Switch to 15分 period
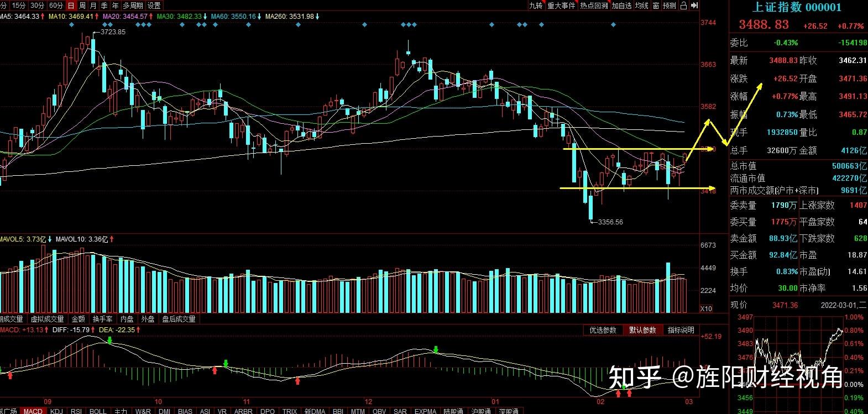The image size is (868, 414). pos(18,6)
